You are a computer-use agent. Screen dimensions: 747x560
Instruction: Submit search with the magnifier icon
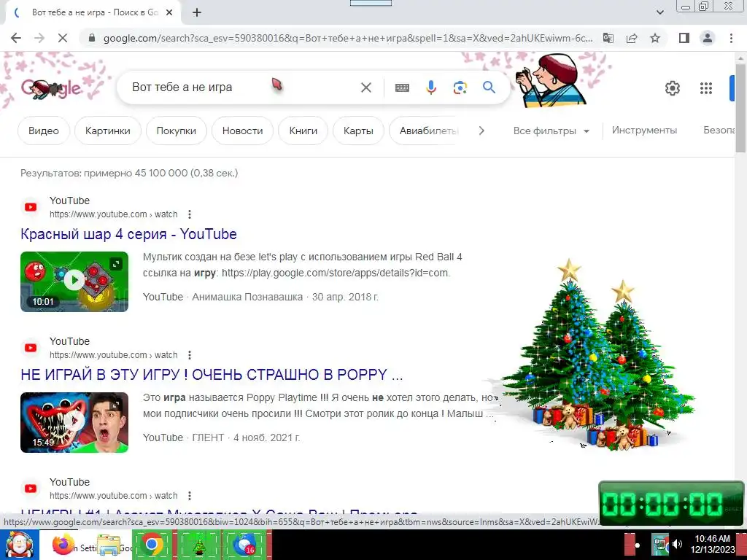pyautogui.click(x=489, y=87)
